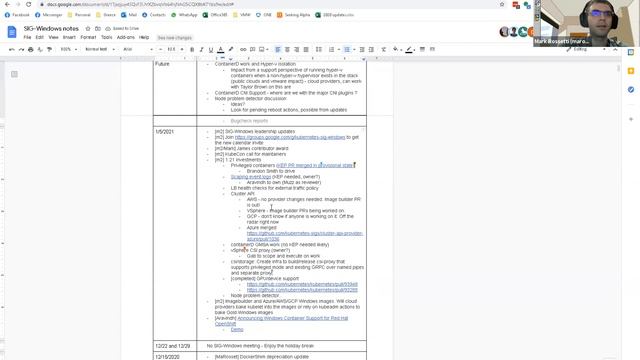Open the Tools menu
The width and height of the screenshot is (640, 360).
pyautogui.click(x=107, y=38)
